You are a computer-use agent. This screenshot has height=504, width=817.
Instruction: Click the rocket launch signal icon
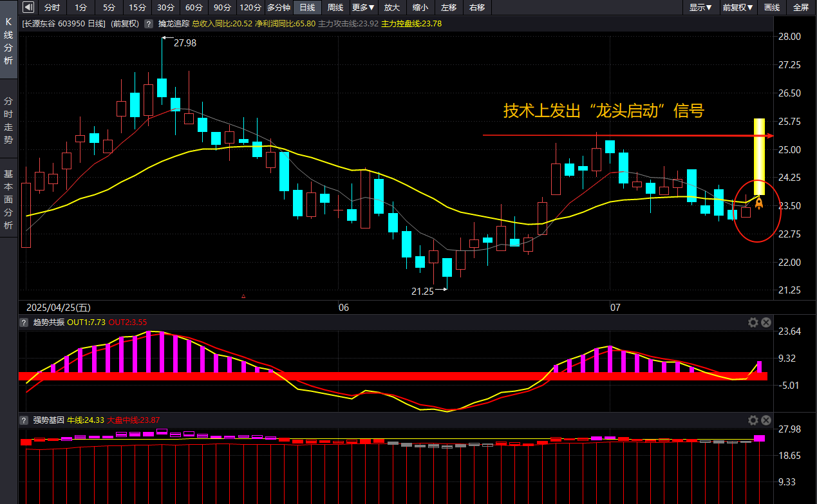pos(759,203)
